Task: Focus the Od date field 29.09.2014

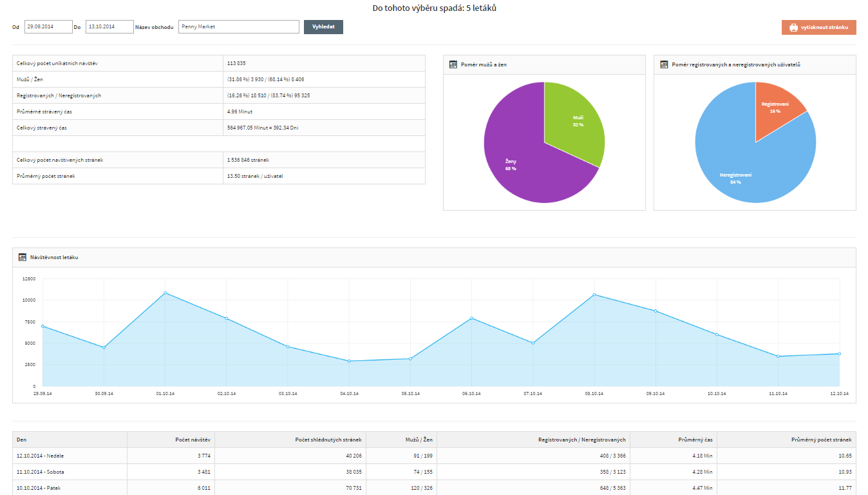Action: click(x=48, y=26)
